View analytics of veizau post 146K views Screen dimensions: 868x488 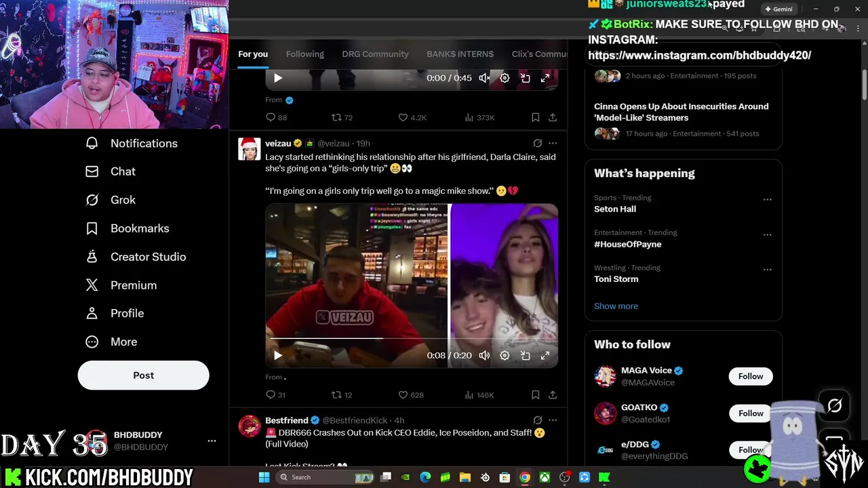pyautogui.click(x=479, y=394)
